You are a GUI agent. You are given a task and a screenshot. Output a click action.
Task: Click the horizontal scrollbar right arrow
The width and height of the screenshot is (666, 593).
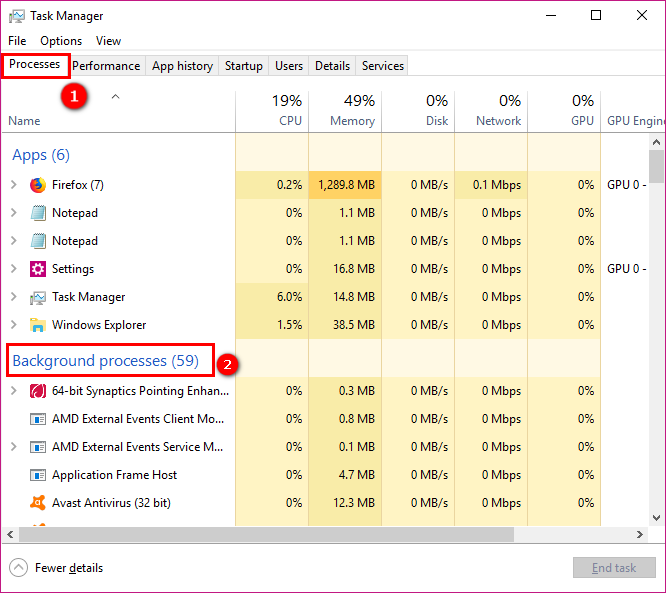point(640,534)
